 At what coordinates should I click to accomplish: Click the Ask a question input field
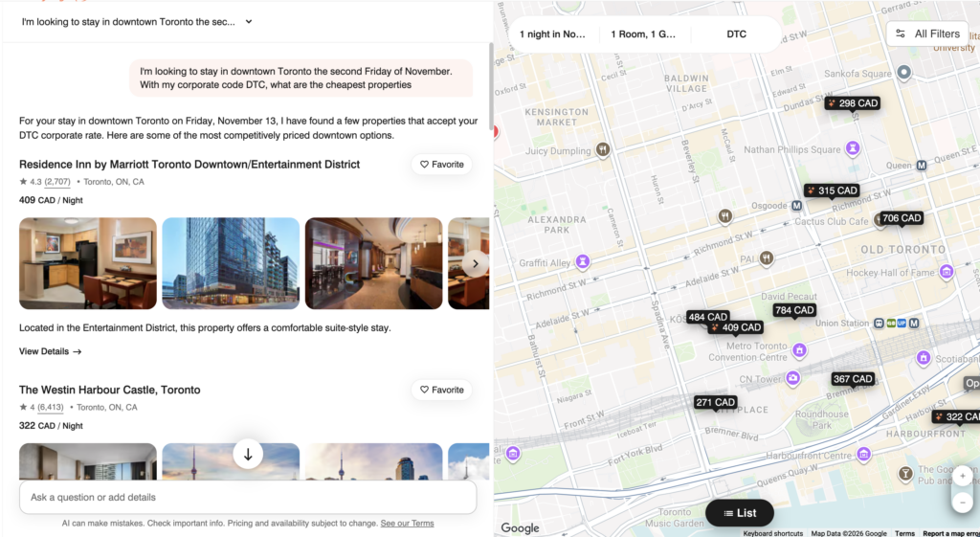[x=248, y=497]
